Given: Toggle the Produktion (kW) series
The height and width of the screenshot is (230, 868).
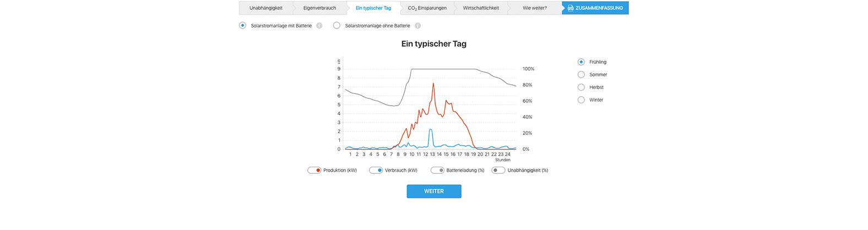Looking at the screenshot, I should tap(314, 171).
